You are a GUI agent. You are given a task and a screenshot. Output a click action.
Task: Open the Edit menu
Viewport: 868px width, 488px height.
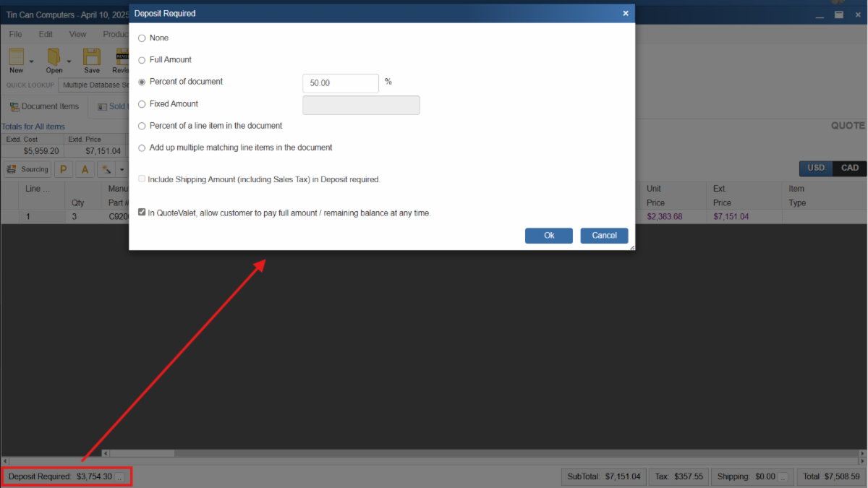[46, 34]
